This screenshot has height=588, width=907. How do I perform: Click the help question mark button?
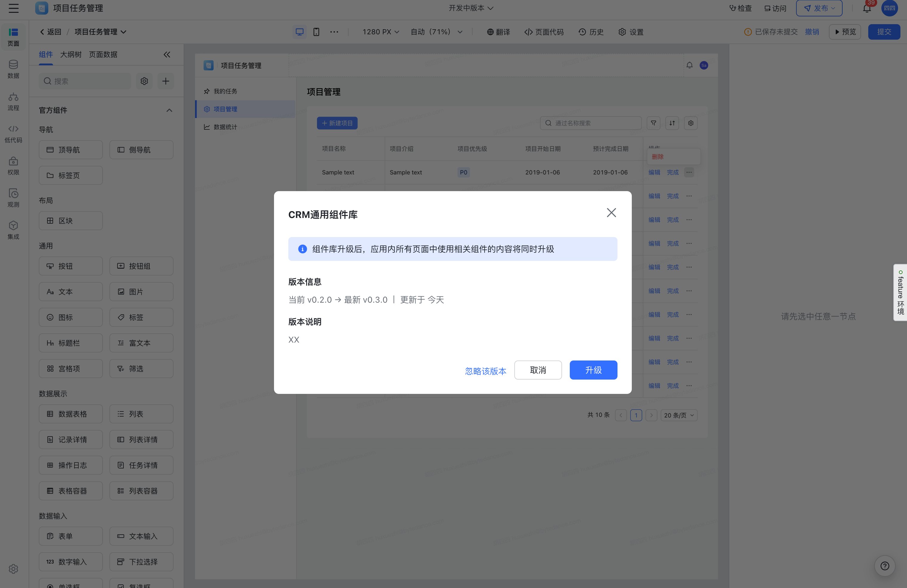(x=885, y=566)
